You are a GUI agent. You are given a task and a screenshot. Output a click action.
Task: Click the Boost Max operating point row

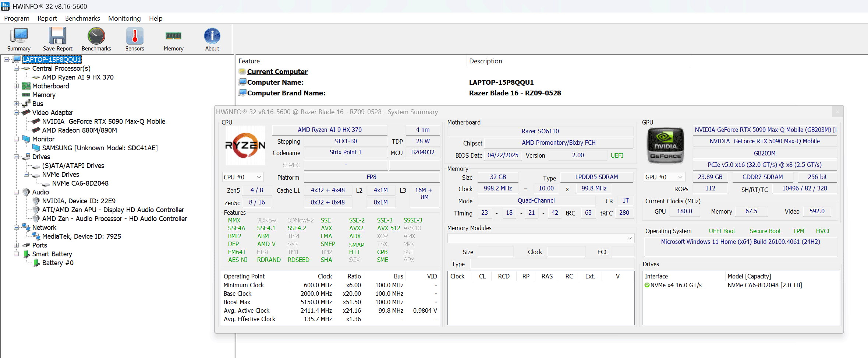pyautogui.click(x=330, y=302)
